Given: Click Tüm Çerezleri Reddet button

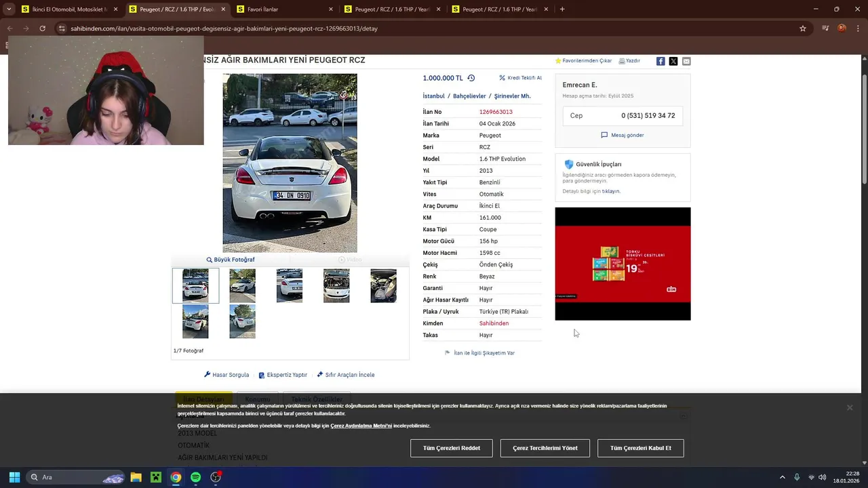Looking at the screenshot, I should tap(452, 448).
